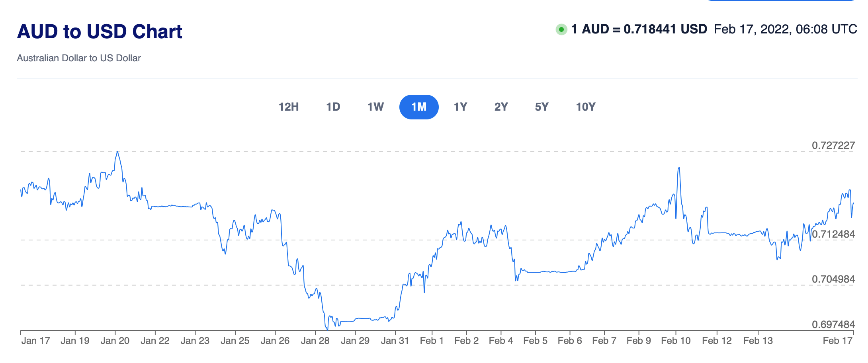Select the 12H time range tab
This screenshot has height=363, width=868.
click(x=289, y=107)
